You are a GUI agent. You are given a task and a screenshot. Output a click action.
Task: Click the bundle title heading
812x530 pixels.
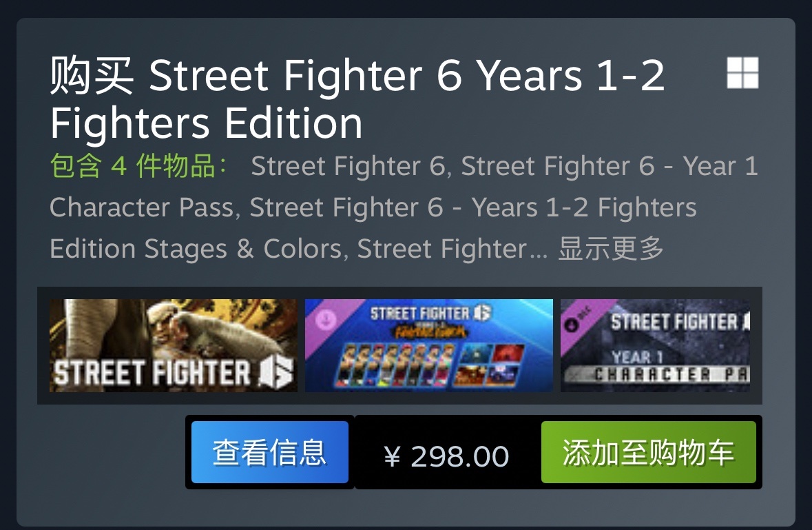point(357,99)
